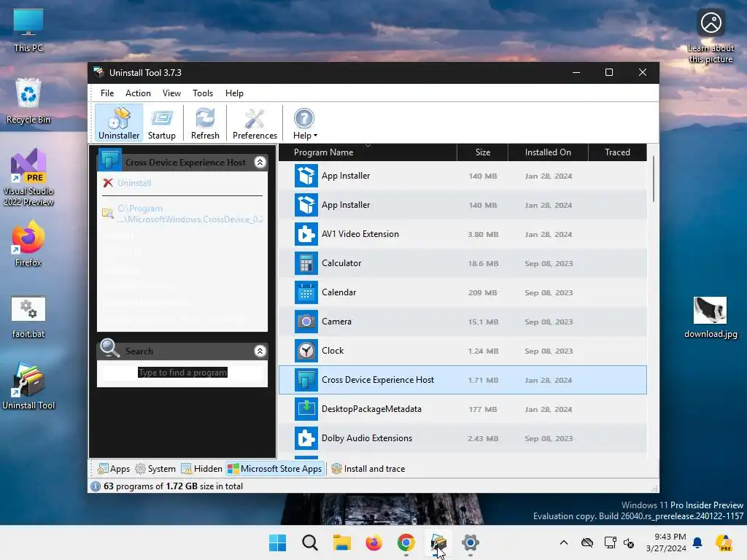Open the C:\Program install folder link
The image size is (747, 560).
point(190,214)
